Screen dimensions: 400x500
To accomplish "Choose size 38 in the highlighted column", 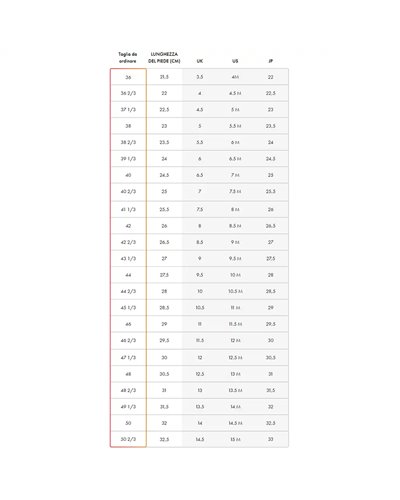I will coord(128,126).
